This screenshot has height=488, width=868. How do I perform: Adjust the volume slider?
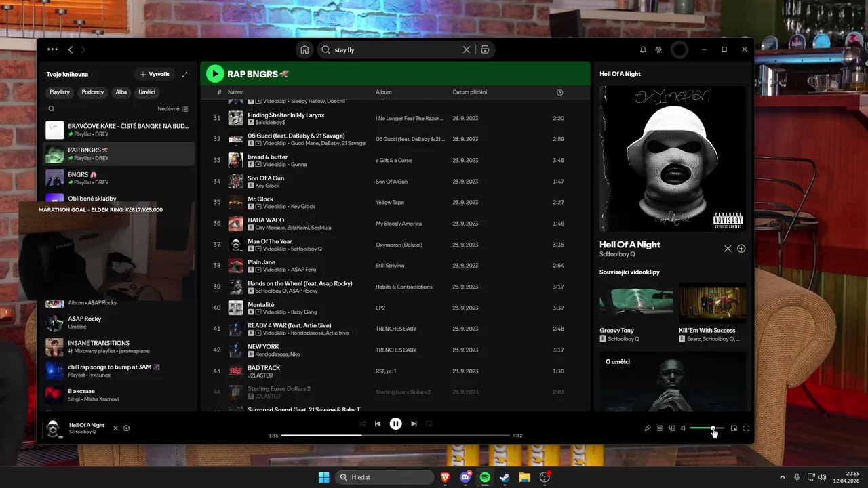pyautogui.click(x=707, y=428)
